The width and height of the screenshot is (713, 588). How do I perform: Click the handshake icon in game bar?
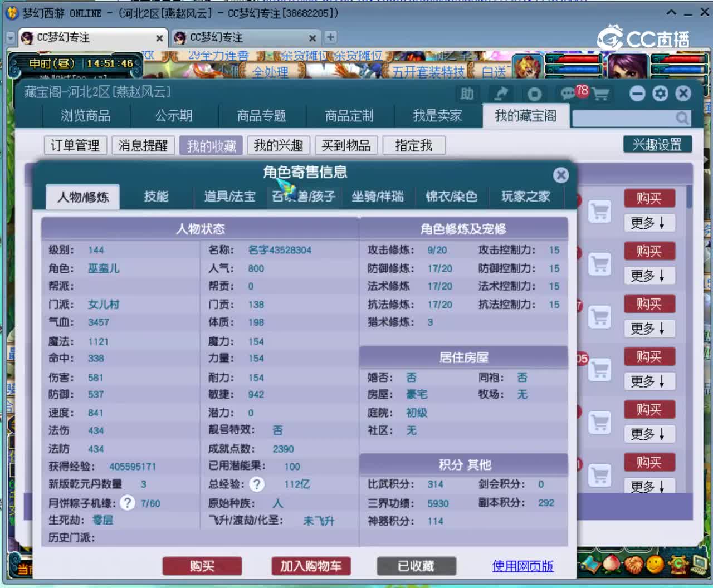click(x=633, y=565)
